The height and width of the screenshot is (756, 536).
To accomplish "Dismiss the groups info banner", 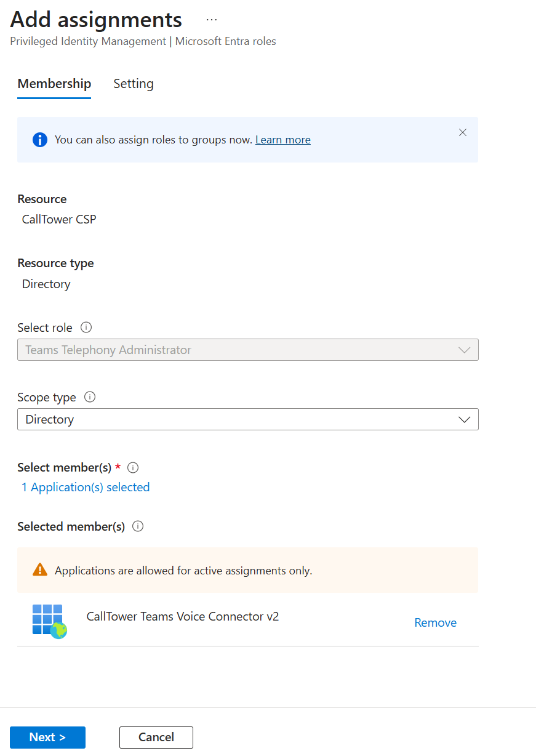I will (463, 132).
